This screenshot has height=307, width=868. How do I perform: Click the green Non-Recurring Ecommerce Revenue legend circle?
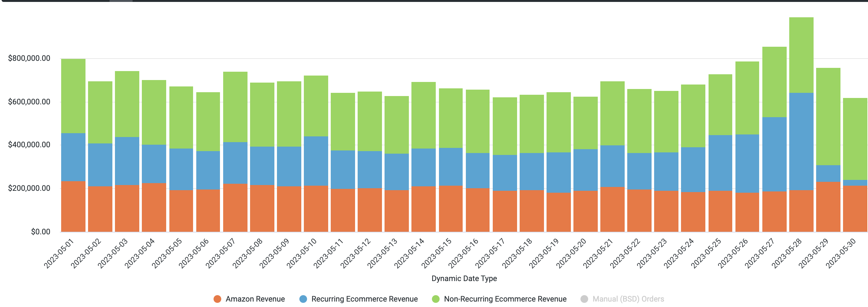point(437,299)
